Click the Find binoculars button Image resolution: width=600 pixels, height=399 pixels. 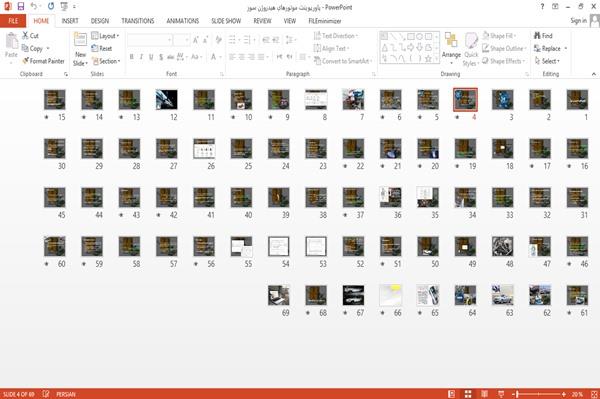click(543, 36)
